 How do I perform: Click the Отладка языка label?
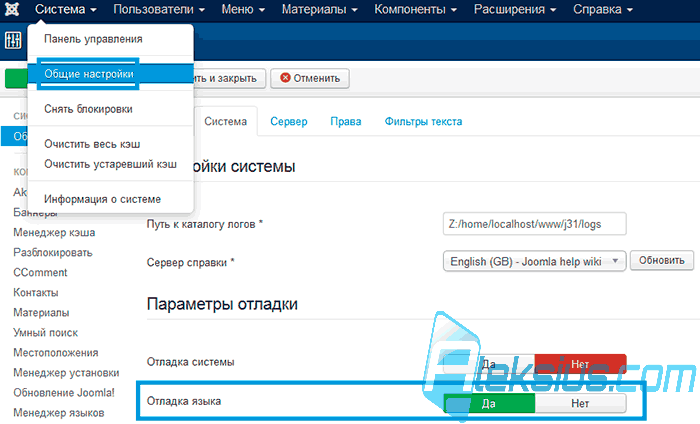point(184,401)
